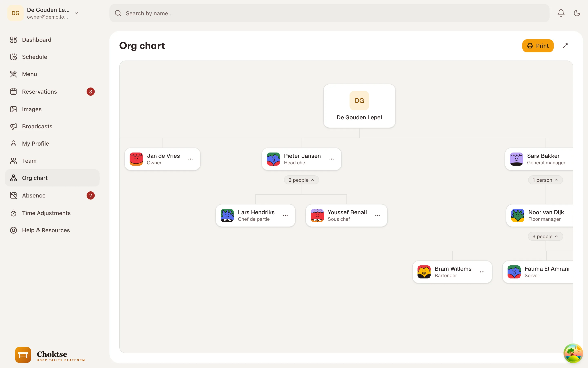Open options menu for Jan de Vries
The width and height of the screenshot is (588, 368).
[x=190, y=159]
